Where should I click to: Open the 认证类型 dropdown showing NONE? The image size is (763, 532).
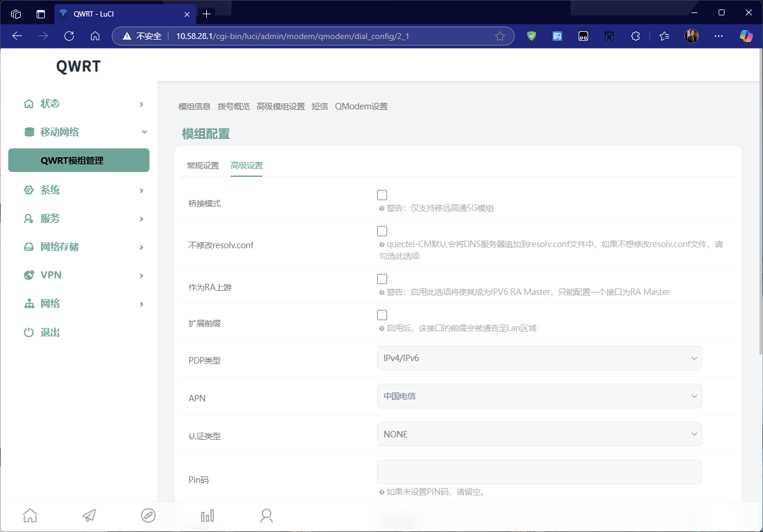(539, 434)
